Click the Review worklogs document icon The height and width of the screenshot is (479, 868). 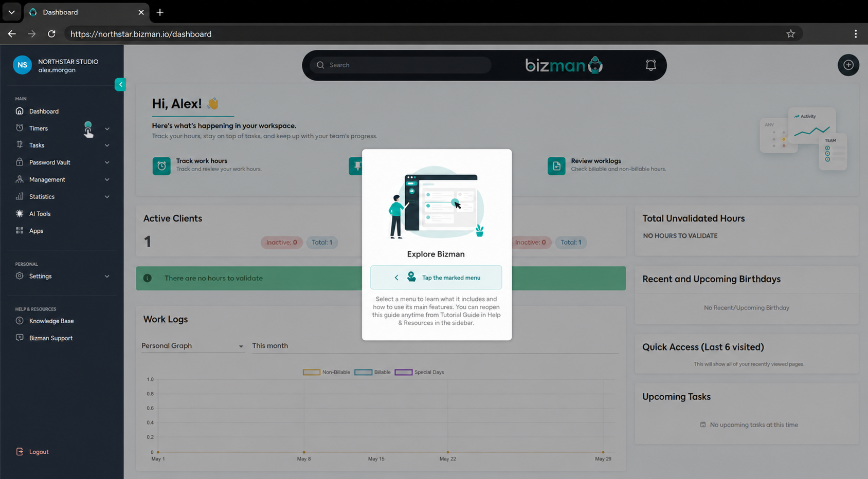[x=556, y=166]
